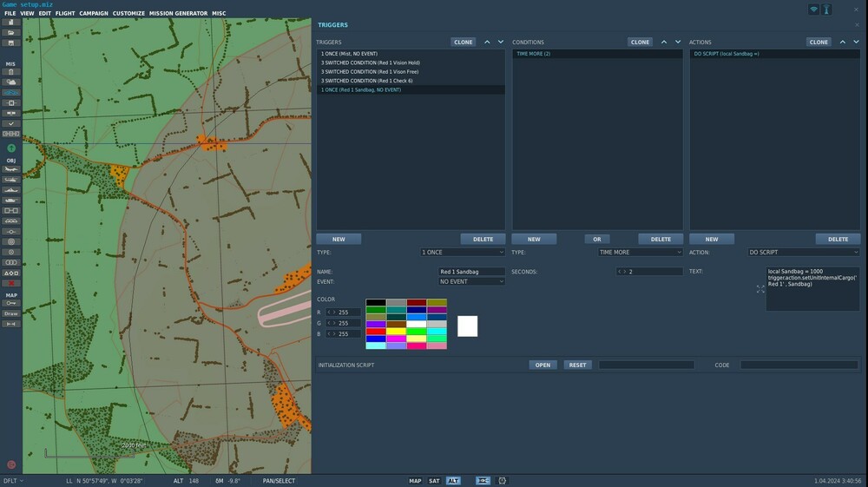
Task: Click the red X remove icon
Action: coord(11,283)
